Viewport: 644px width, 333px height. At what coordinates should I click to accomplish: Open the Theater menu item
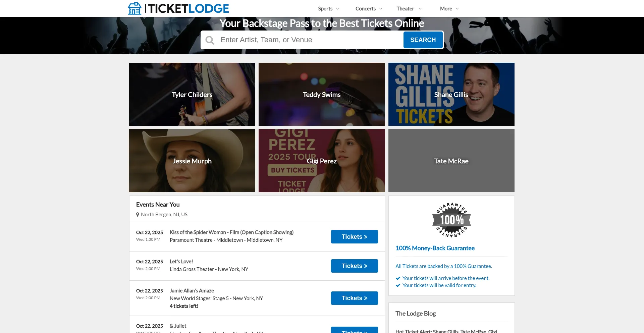click(409, 9)
